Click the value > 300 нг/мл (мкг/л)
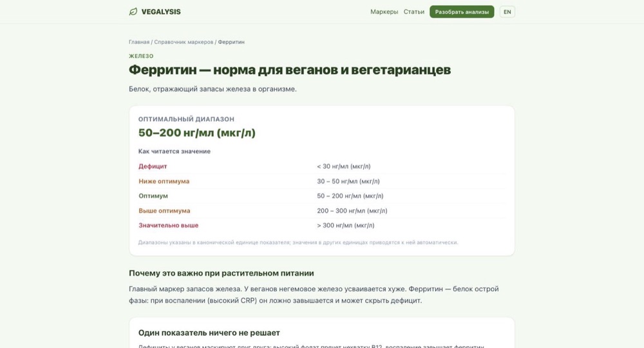Image resolution: width=644 pixels, height=348 pixels. (x=345, y=225)
